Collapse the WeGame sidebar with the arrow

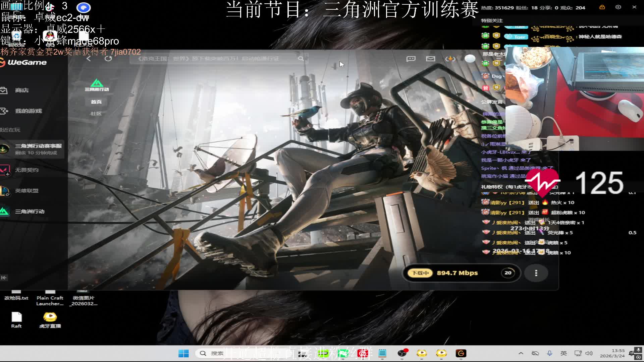tap(4, 278)
